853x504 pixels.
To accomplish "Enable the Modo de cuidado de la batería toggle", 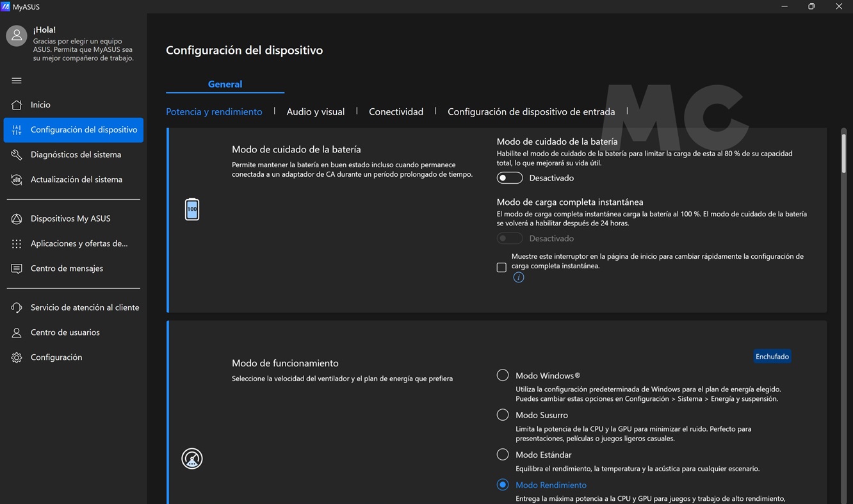I will pos(510,178).
